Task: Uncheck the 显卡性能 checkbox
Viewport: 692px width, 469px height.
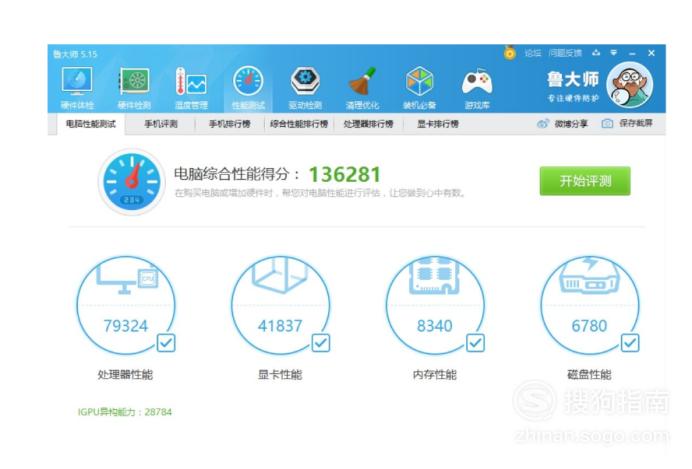Action: 321,342
